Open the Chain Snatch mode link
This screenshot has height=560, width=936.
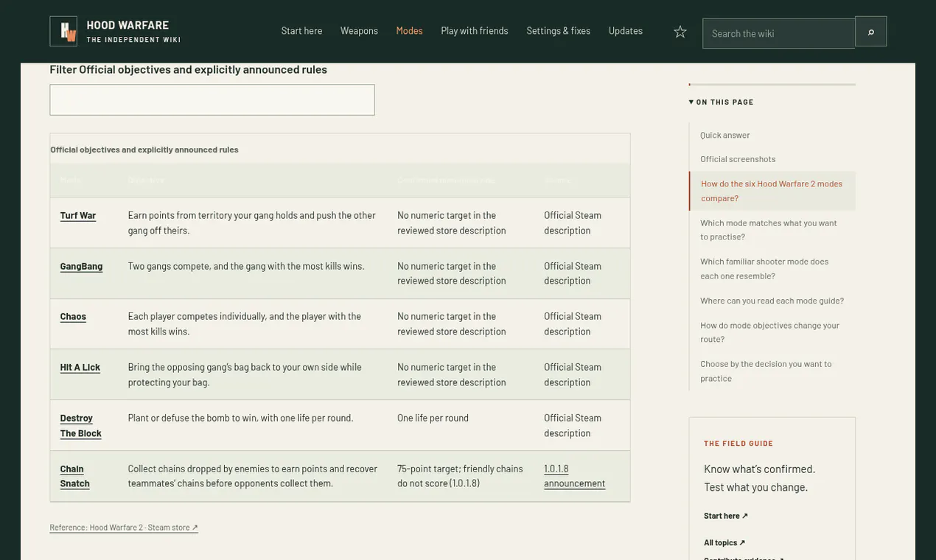[75, 476]
